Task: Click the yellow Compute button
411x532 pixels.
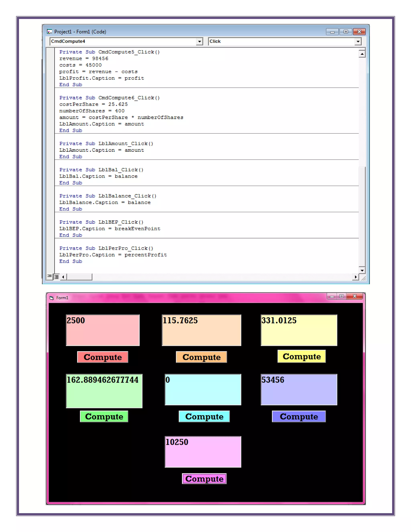Action: click(301, 356)
